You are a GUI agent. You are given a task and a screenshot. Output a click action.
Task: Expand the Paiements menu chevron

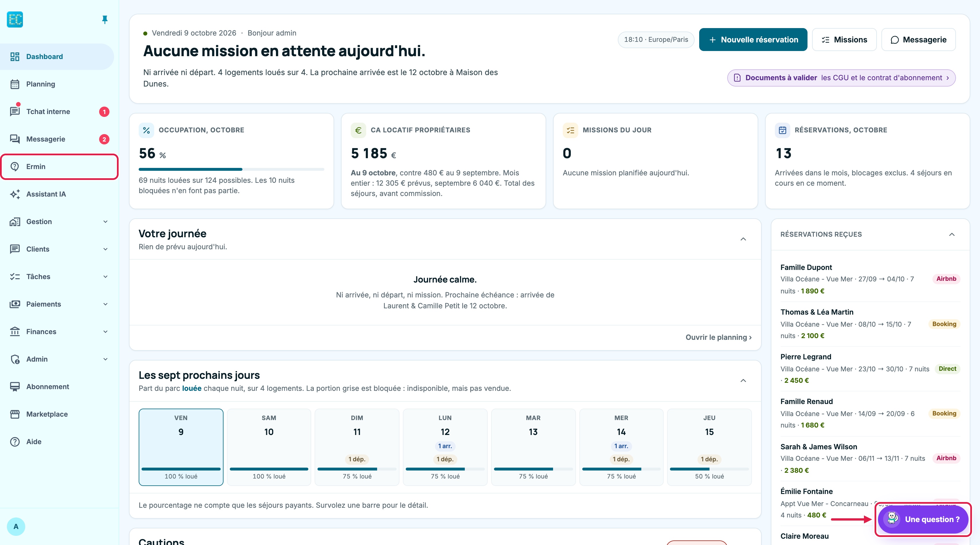(105, 304)
